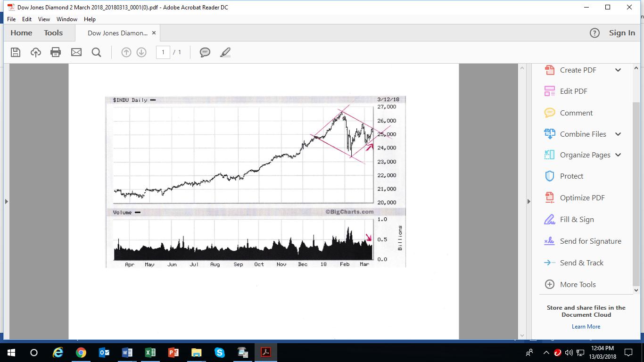Open the Action Center notifications

tap(628, 352)
